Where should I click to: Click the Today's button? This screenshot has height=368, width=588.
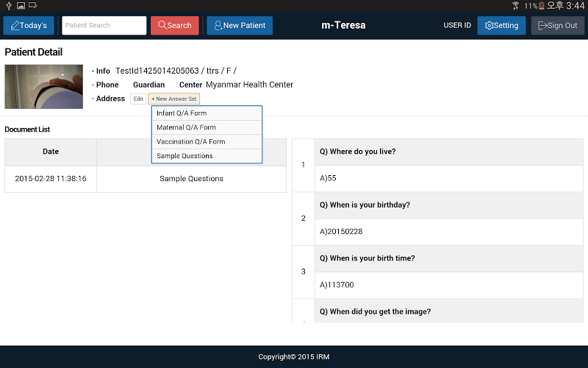click(29, 26)
